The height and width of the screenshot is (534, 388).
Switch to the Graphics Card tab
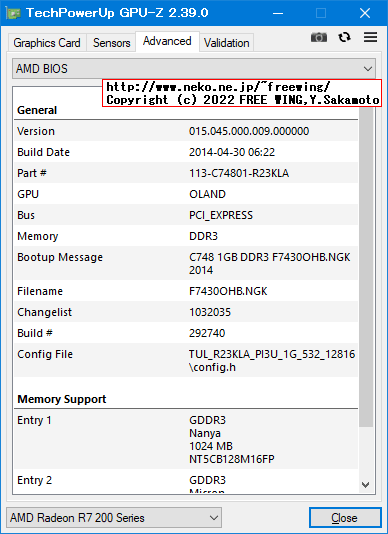47,43
